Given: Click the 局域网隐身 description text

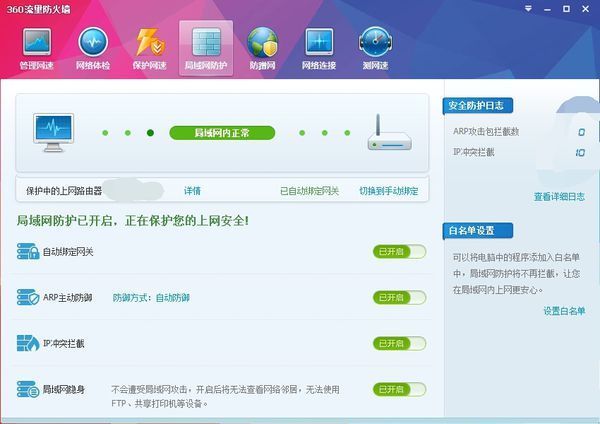Looking at the screenshot, I should coord(225,396).
